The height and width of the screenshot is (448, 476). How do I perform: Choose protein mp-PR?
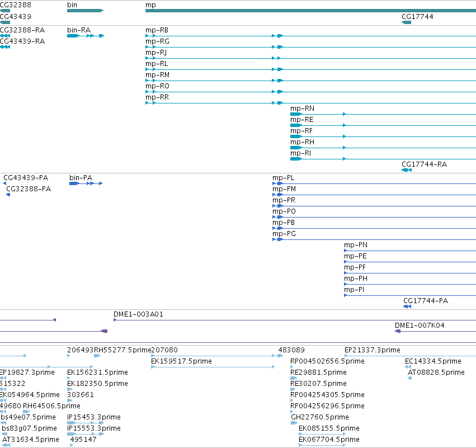point(284,200)
